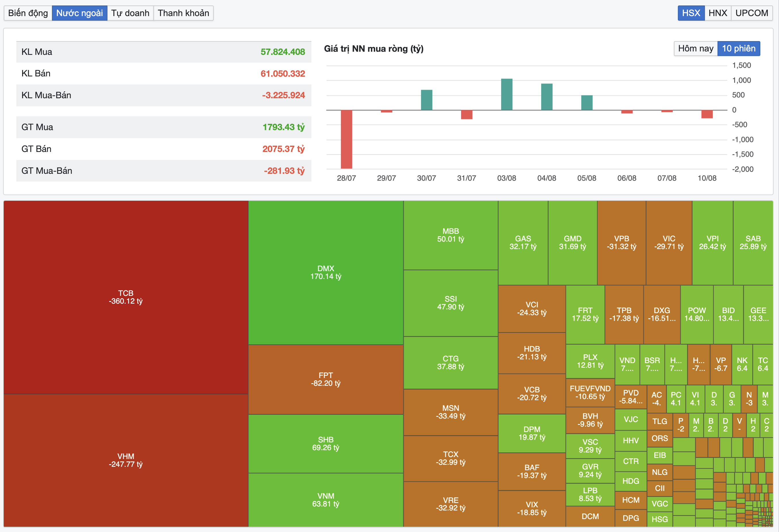Switch to the Biến động tab

[x=28, y=13]
